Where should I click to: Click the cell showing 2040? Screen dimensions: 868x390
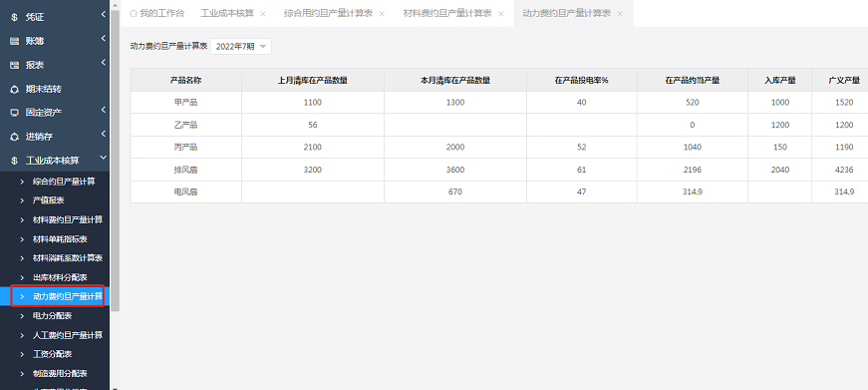[x=780, y=171]
